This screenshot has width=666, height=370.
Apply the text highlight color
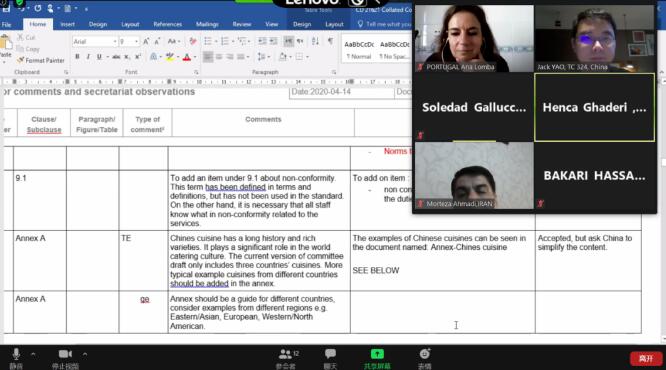(170, 56)
